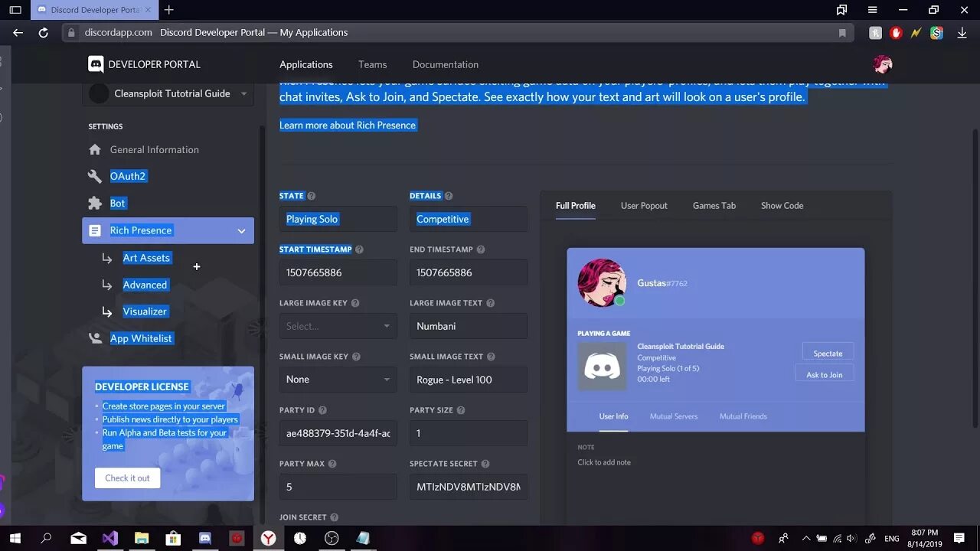The height and width of the screenshot is (551, 980).
Task: Click the Ask to Join button
Action: click(825, 374)
